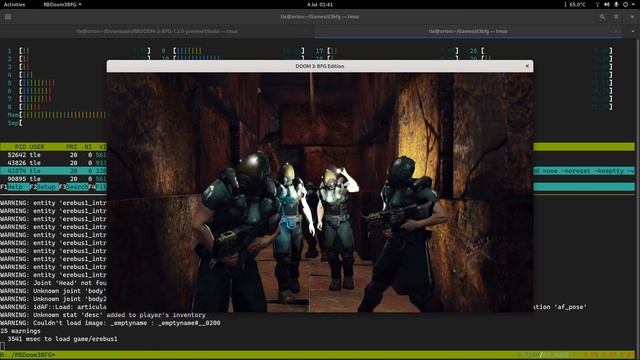Select the Games/d3bfg tmux terminal tab

point(468,31)
